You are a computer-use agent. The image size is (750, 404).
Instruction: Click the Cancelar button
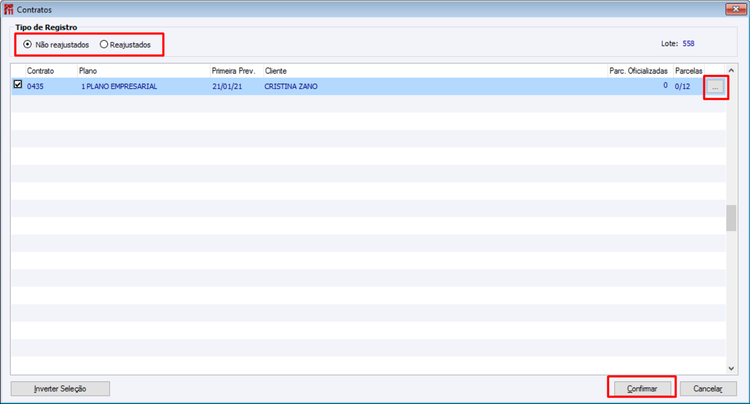[708, 389]
